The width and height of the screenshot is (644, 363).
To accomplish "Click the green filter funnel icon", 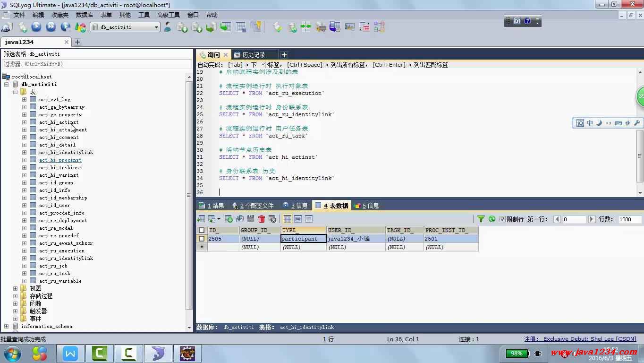I will click(x=481, y=219).
